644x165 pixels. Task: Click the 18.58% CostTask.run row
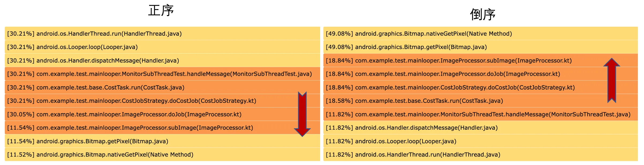[x=480, y=101]
